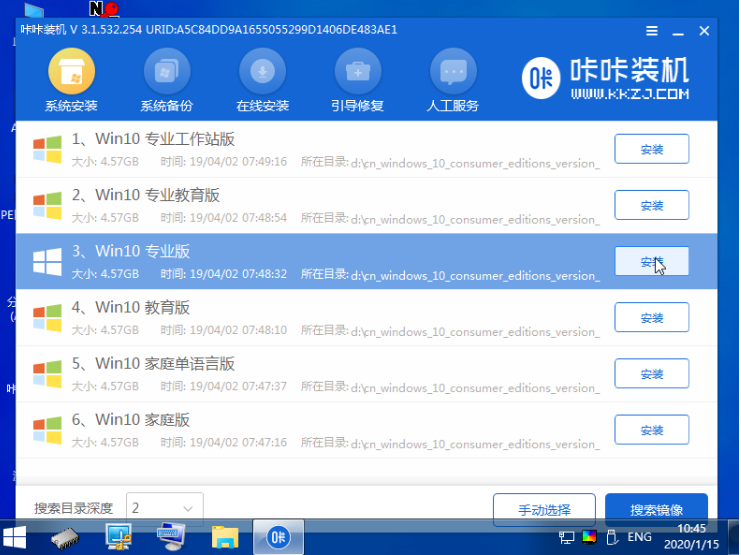Install Win10 家庭版 via its 安装 button

point(651,430)
